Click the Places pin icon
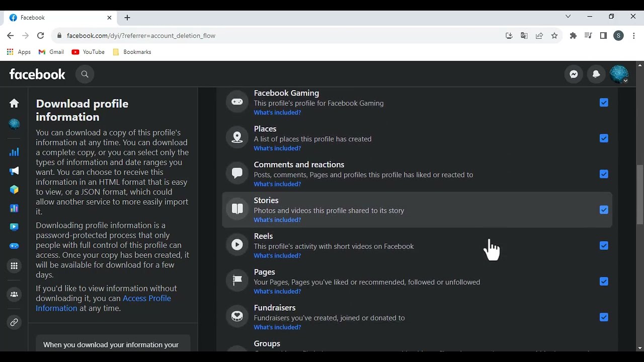644x362 pixels. pos(237,137)
